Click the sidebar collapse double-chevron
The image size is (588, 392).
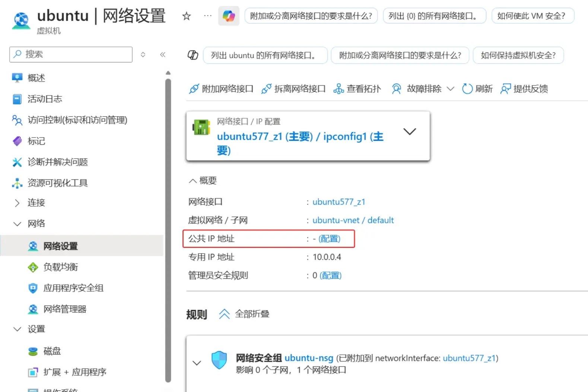(x=163, y=55)
